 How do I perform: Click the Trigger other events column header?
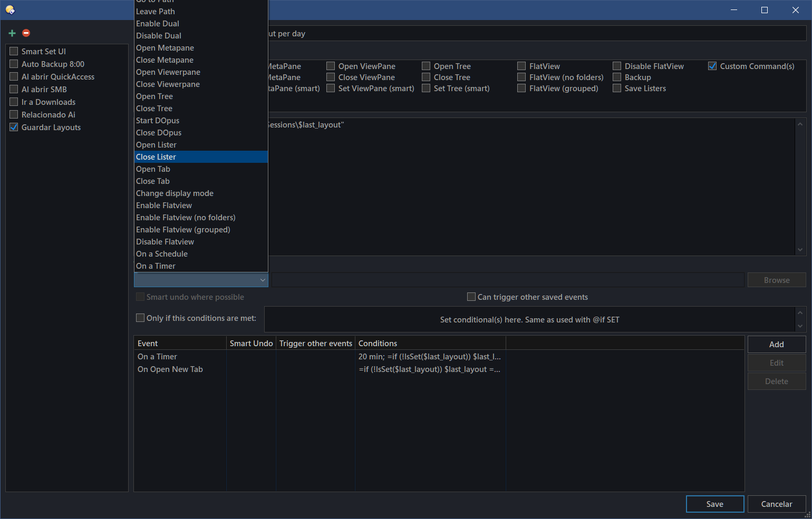click(x=315, y=343)
